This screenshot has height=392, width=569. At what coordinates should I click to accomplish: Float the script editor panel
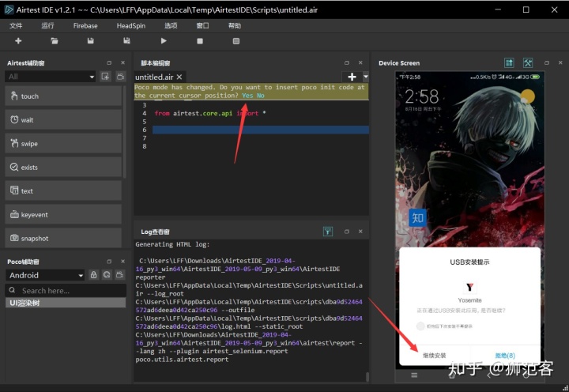point(347,62)
